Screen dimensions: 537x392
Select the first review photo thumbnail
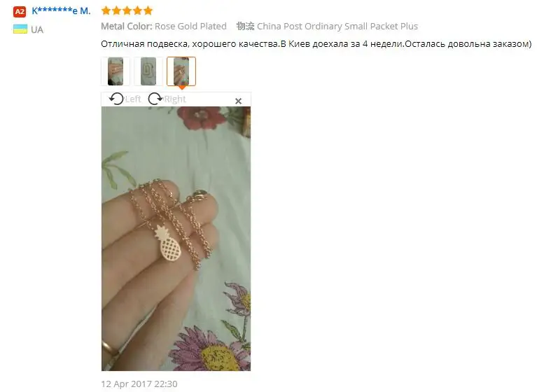point(116,71)
